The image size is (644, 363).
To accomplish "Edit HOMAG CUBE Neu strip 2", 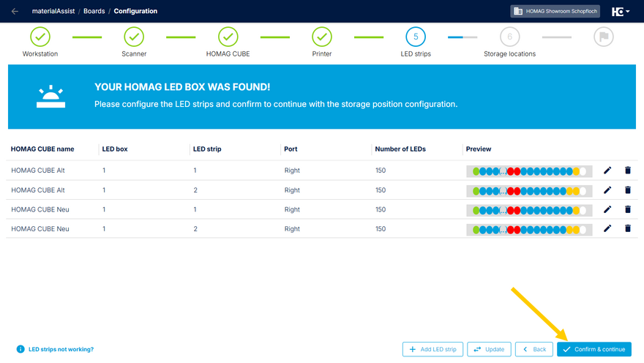I will tap(607, 229).
